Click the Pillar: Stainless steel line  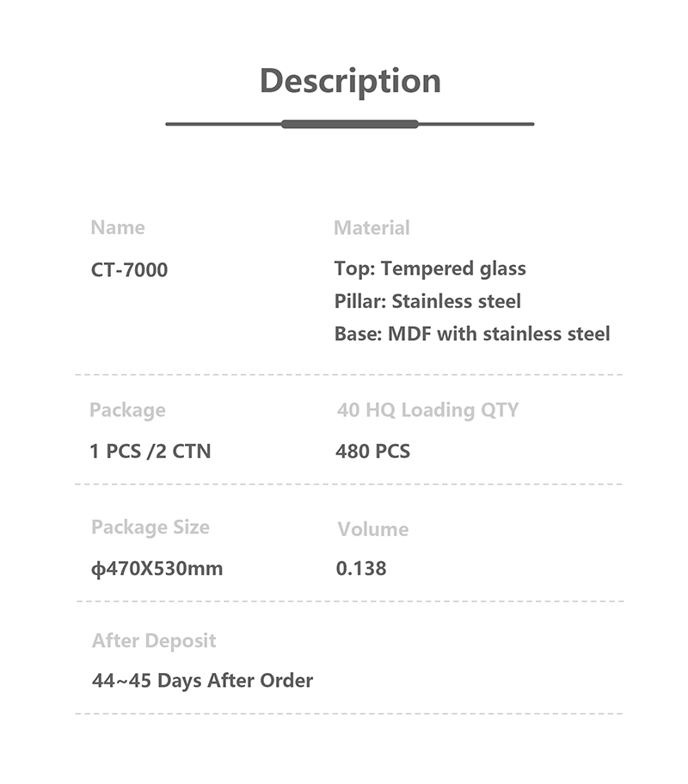click(x=427, y=301)
